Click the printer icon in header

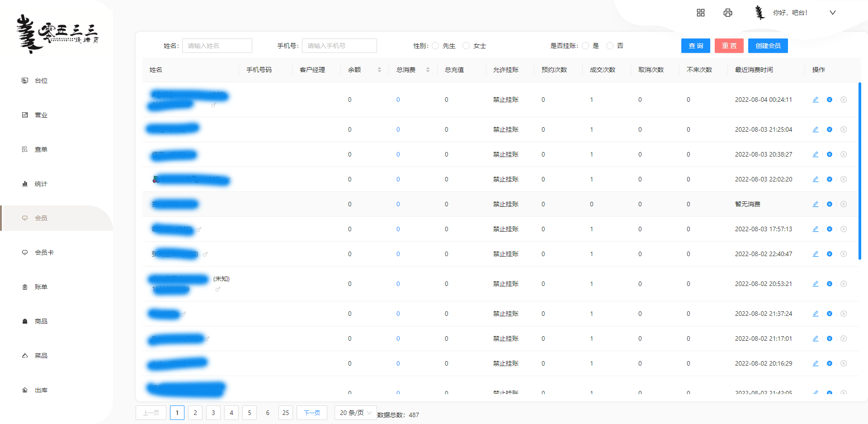[x=728, y=13]
